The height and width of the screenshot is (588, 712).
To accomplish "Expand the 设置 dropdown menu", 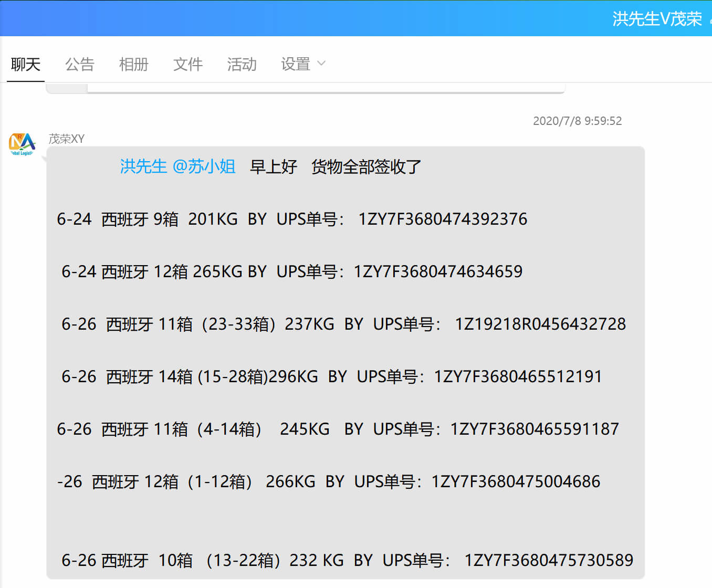I will [x=303, y=64].
